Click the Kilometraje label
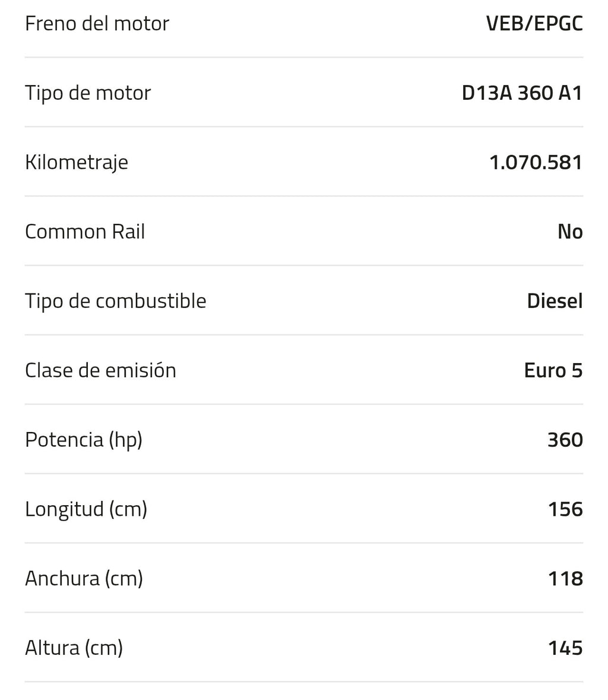The width and height of the screenshot is (608, 700). pyautogui.click(x=77, y=162)
